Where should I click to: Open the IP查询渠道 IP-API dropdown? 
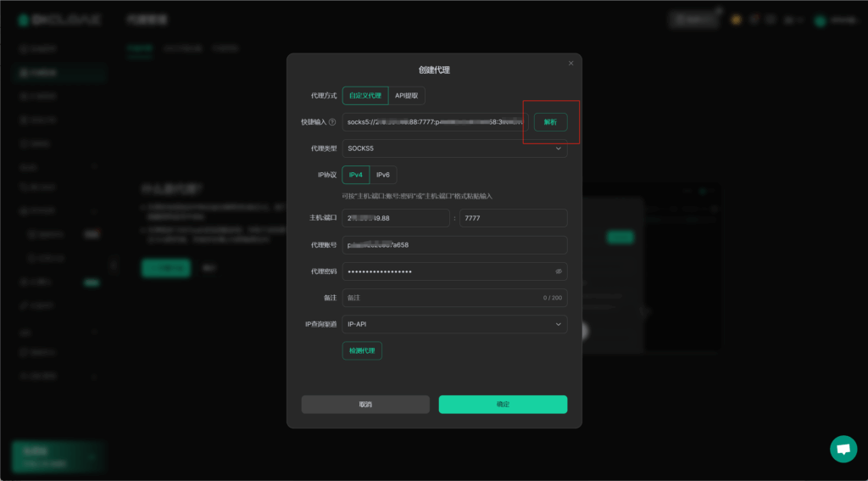454,324
